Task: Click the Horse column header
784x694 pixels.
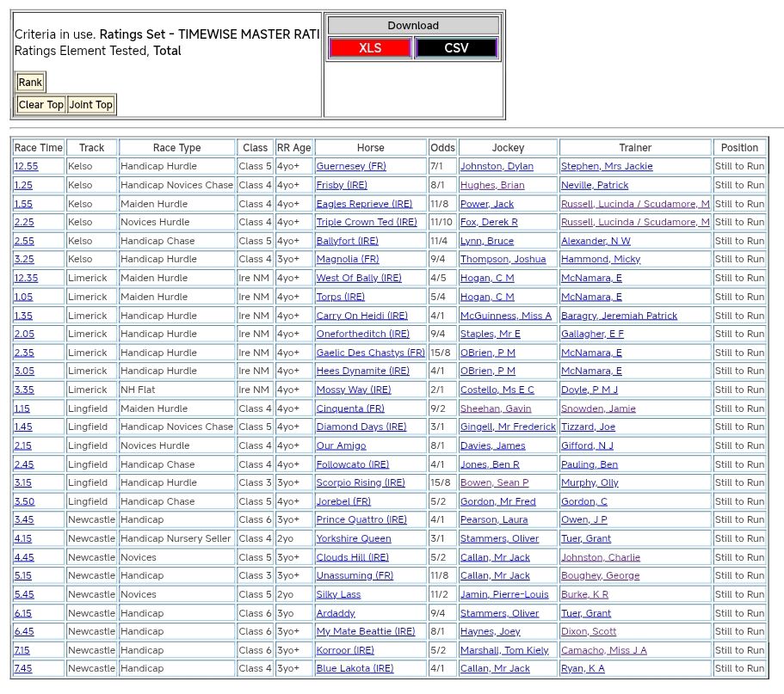Action: click(x=370, y=148)
